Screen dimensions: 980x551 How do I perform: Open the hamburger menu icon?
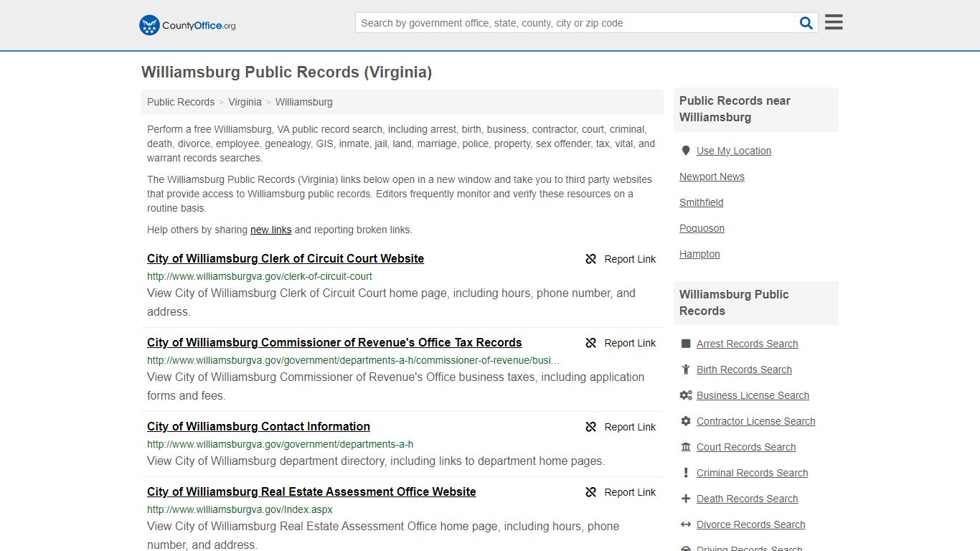click(834, 22)
